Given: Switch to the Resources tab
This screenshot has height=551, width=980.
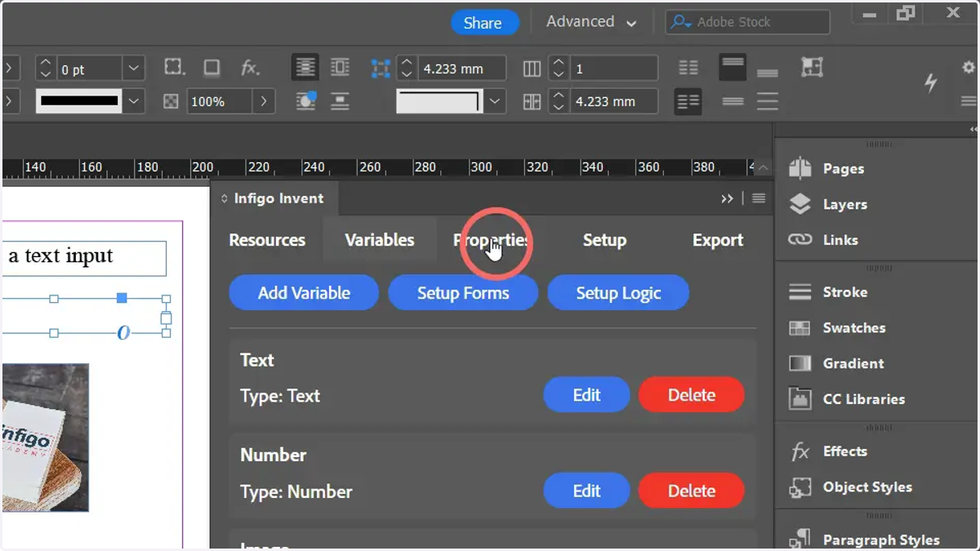Looking at the screenshot, I should (x=267, y=240).
